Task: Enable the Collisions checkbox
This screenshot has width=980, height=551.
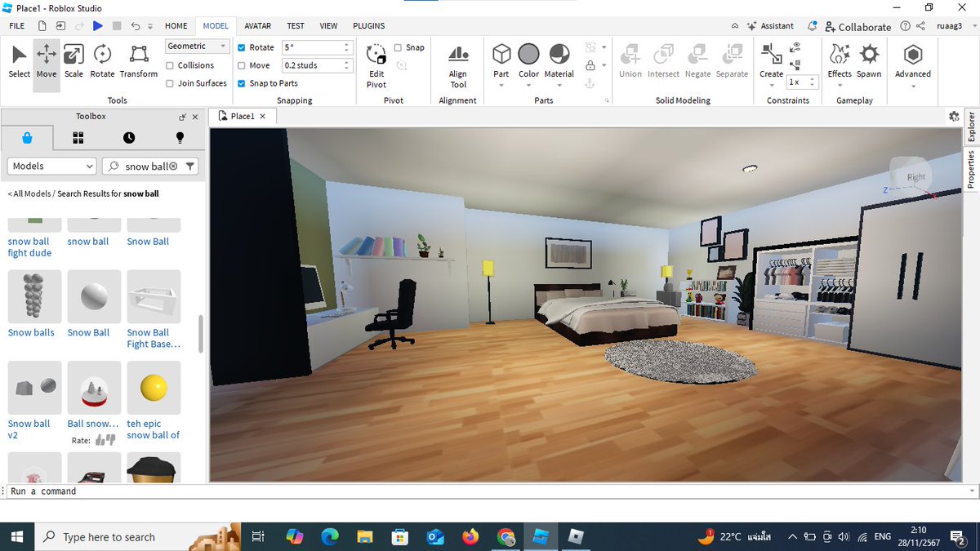Action: pos(170,65)
